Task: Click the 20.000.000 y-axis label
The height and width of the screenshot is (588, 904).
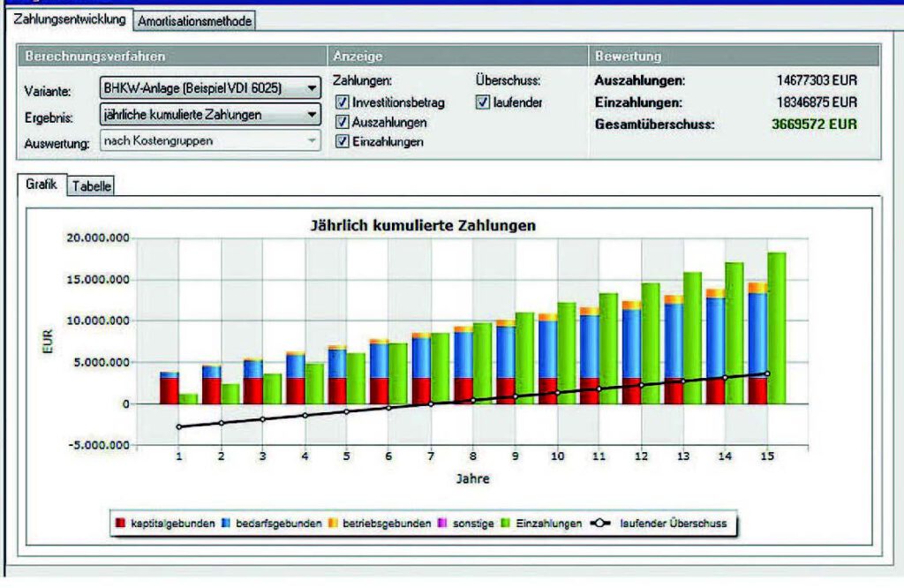Action: [98, 238]
